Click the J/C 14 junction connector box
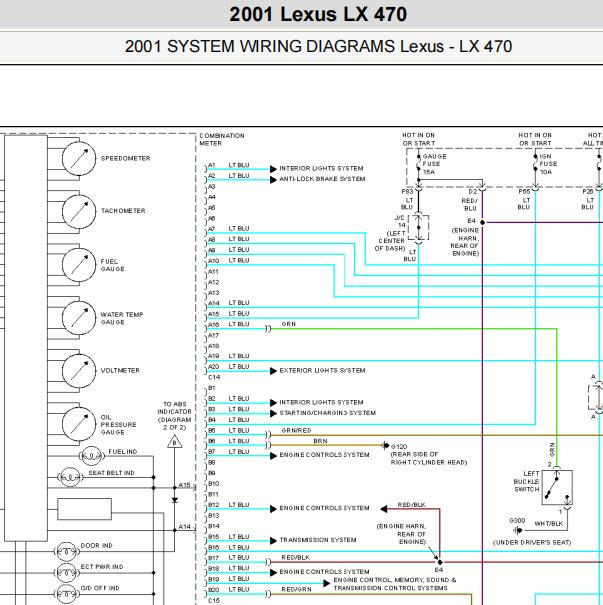This screenshot has height=605, width=603. coord(419,228)
